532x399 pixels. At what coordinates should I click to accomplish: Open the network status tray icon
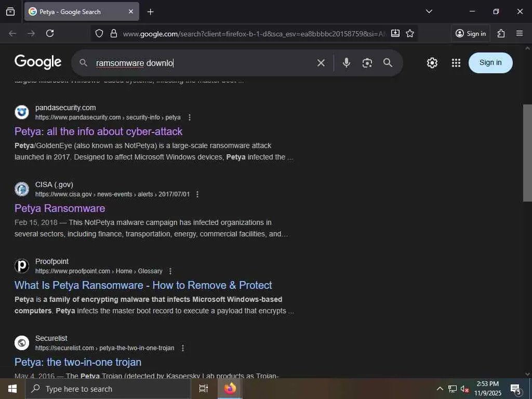tap(453, 389)
